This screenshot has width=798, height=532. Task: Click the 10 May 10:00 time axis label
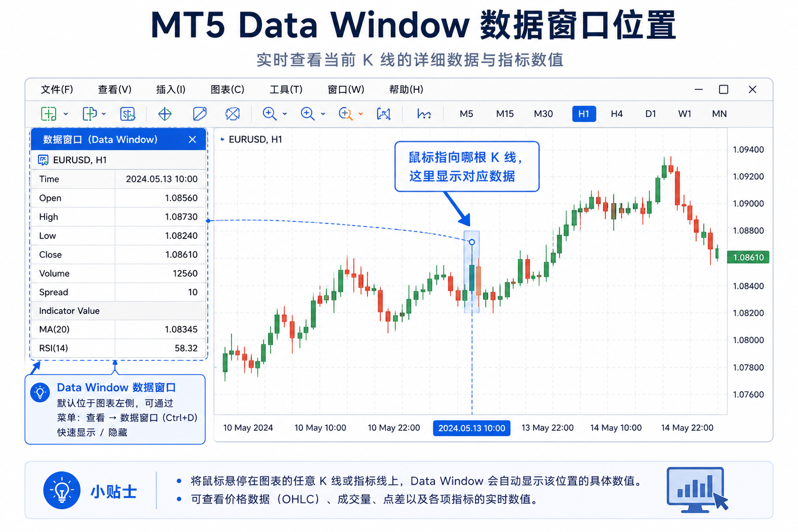(x=320, y=428)
